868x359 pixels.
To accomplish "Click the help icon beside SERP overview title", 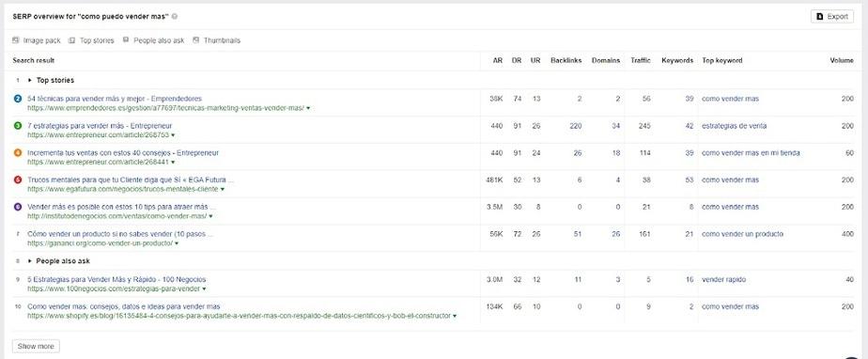I will coord(175,17).
